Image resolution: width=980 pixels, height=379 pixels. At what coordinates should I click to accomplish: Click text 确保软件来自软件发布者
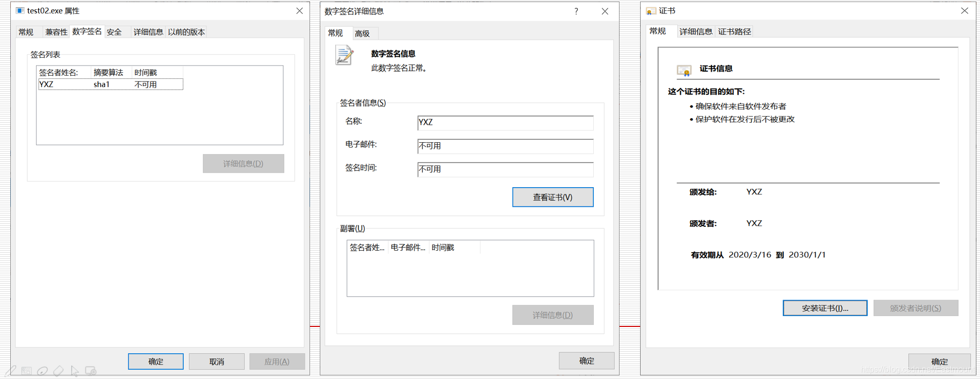tap(741, 106)
